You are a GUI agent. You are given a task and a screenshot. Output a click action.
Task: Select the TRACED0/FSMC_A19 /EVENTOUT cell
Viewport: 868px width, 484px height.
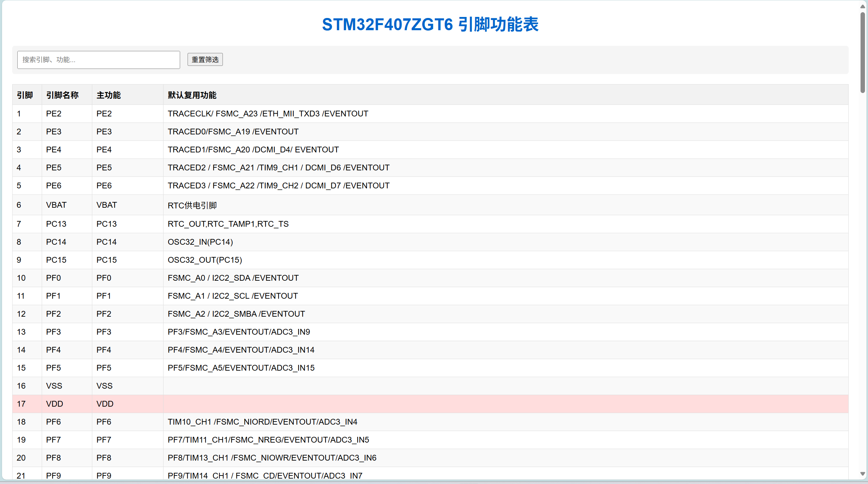(506, 132)
